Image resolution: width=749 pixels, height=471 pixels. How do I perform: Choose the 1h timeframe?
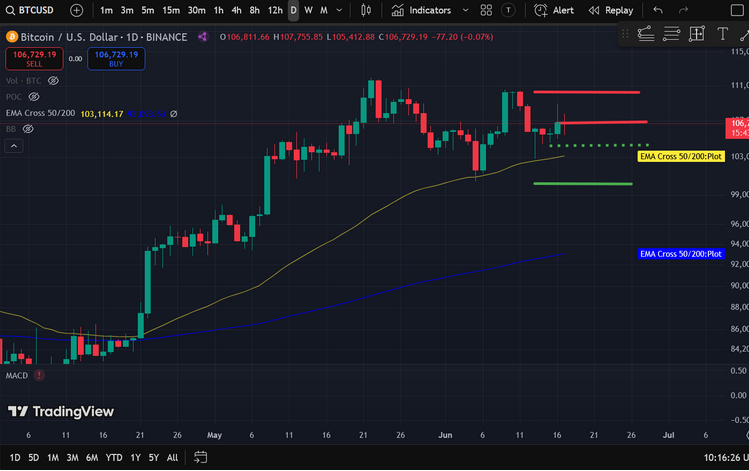tap(218, 10)
